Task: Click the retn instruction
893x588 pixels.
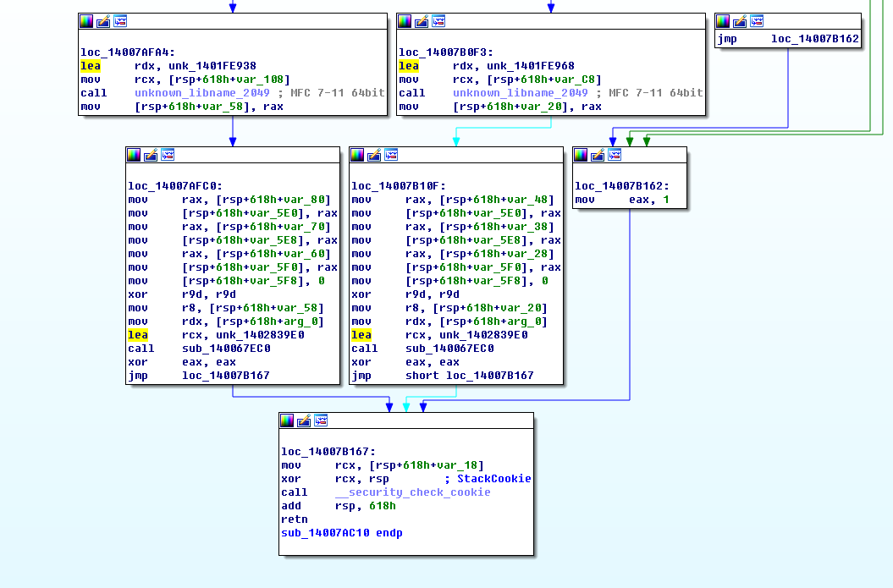Action: pos(294,519)
